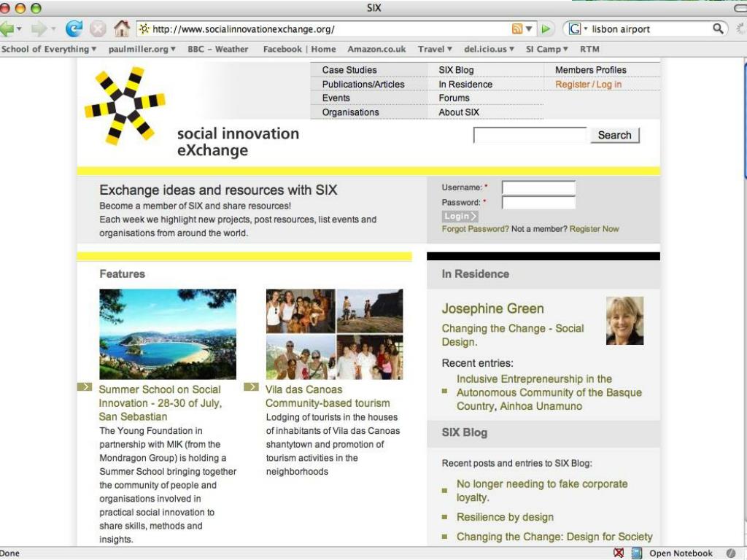Open Changing the Change: Design for Society post
Image resolution: width=747 pixels, height=560 pixels.
pyautogui.click(x=554, y=537)
